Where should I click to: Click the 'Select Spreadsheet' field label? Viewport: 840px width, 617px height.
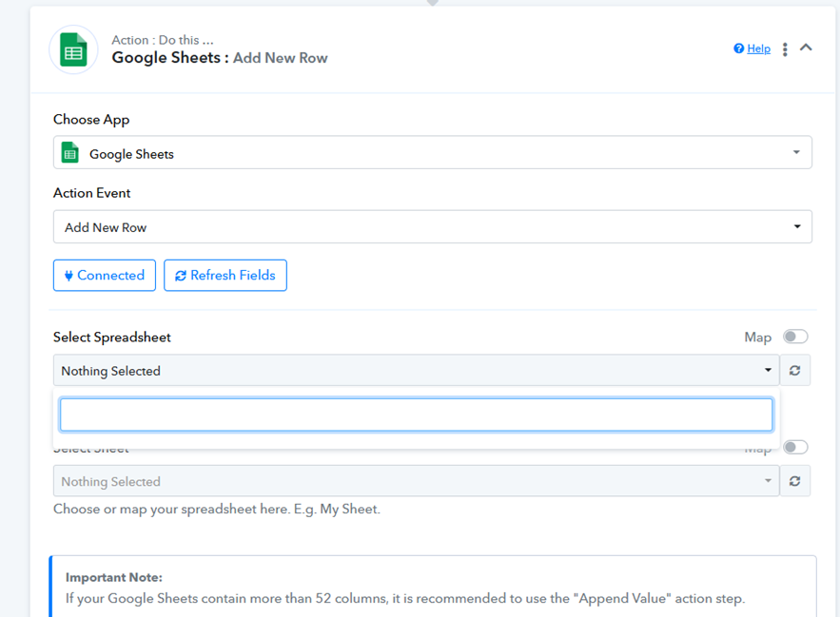tap(112, 337)
